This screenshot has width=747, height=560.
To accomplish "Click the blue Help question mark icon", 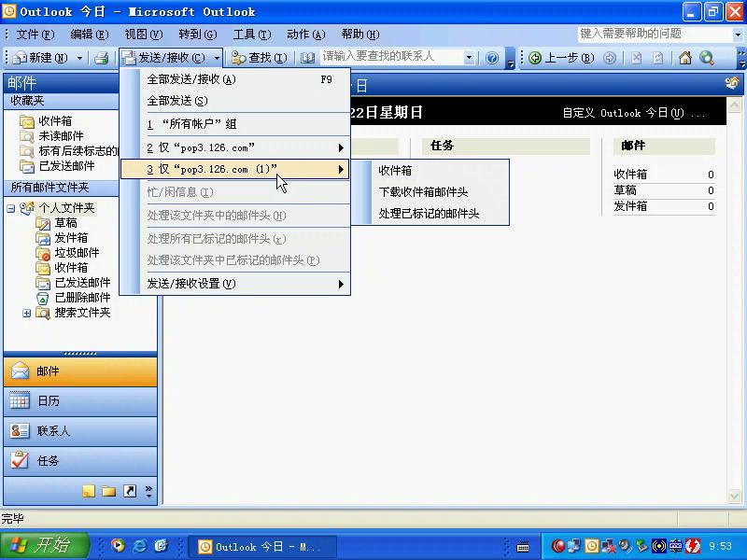I will pyautogui.click(x=492, y=58).
